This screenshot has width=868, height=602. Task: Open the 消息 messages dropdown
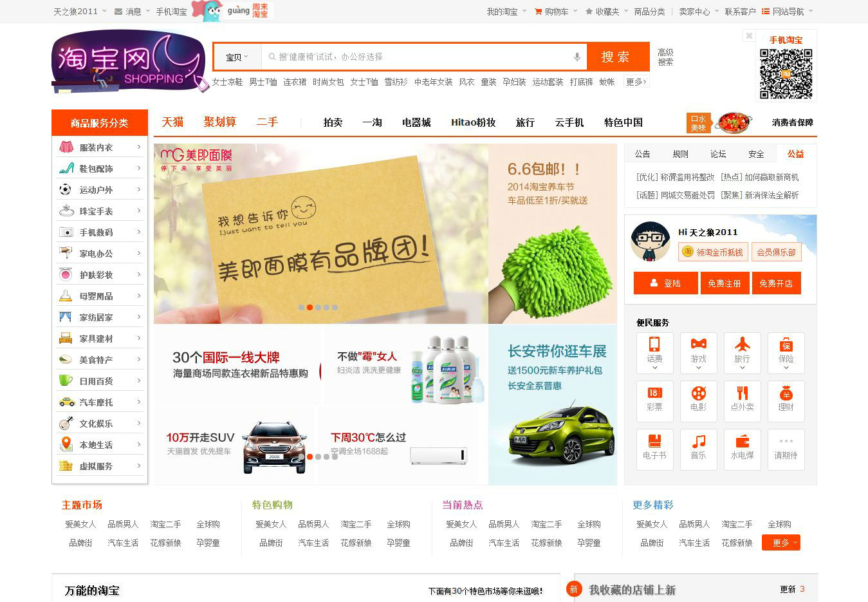pyautogui.click(x=132, y=12)
